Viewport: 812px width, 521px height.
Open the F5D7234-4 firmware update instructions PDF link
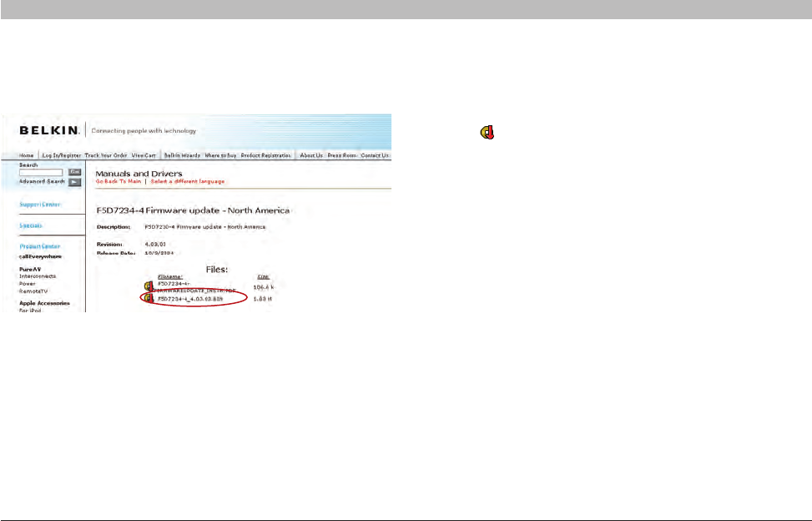[196, 287]
